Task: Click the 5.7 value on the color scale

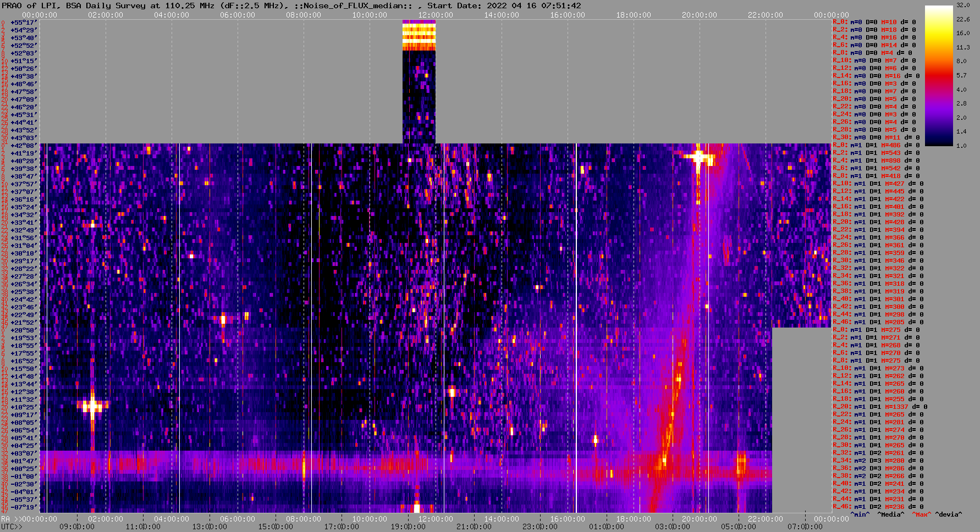Action: pos(961,75)
